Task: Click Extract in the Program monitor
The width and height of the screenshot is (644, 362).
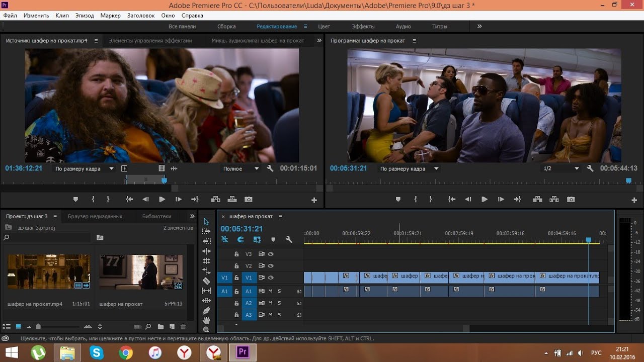Action: pyautogui.click(x=554, y=199)
